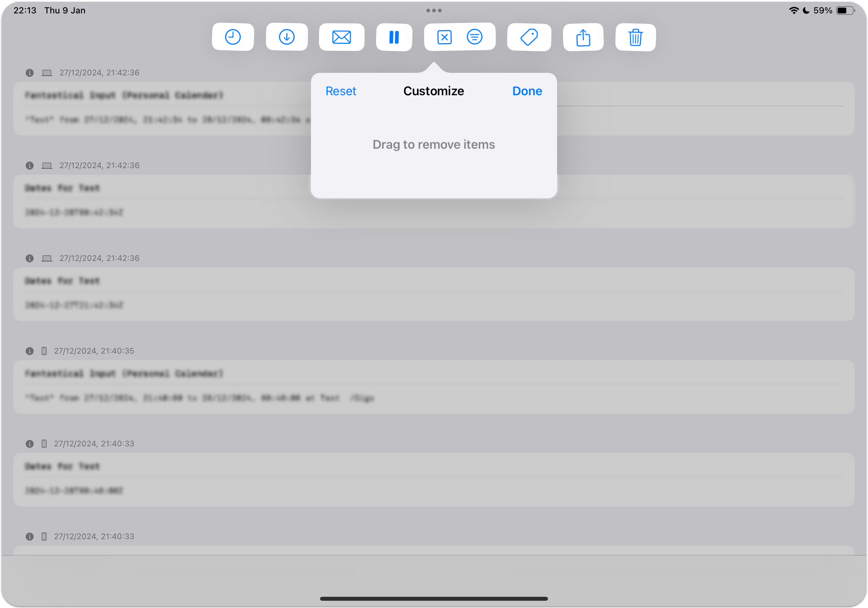Tap Done to finish customizing

(x=527, y=91)
